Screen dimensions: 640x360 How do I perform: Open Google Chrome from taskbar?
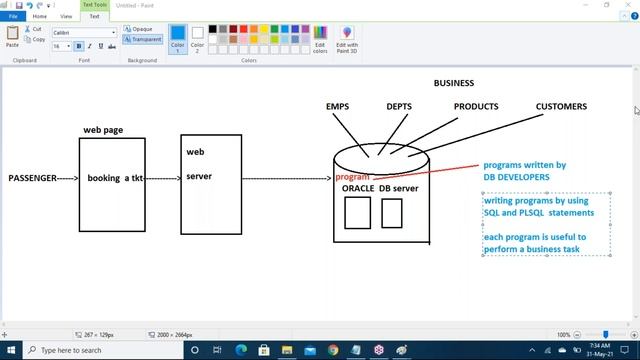tap(333, 350)
